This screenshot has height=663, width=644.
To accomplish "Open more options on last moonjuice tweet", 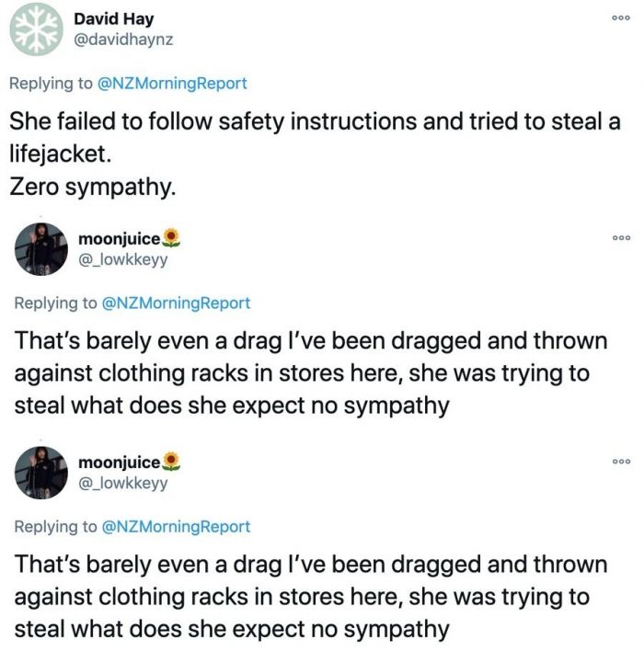I will pyautogui.click(x=621, y=462).
